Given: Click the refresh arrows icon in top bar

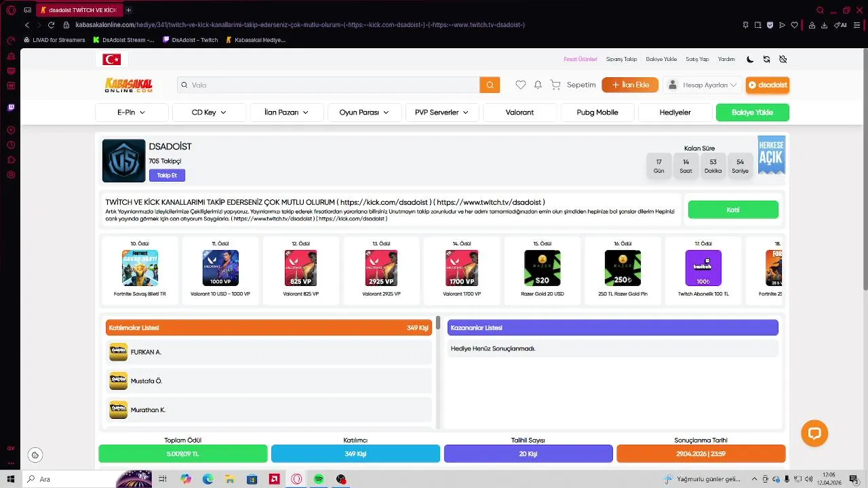Looking at the screenshot, I should 767,59.
